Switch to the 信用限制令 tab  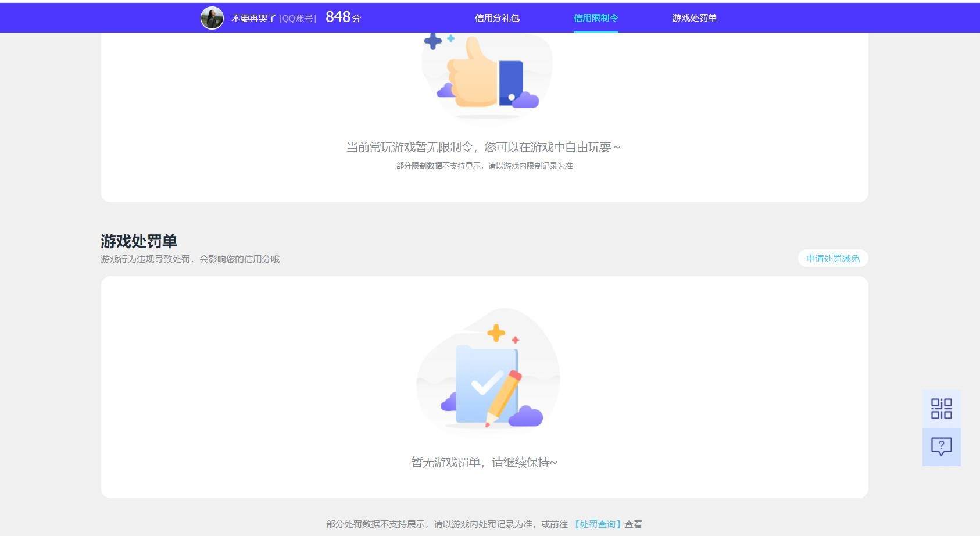pos(596,18)
